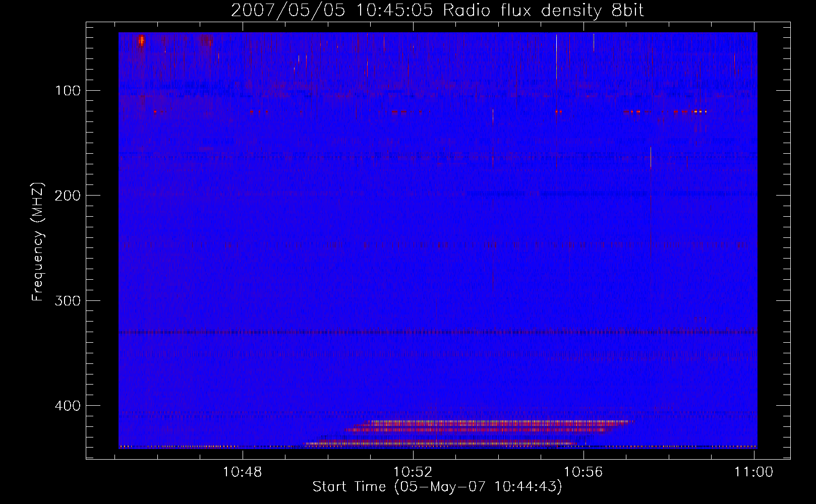Click the "Start Time (05-May-07 10:44:43)" axis label
The width and height of the screenshot is (816, 504).
pyautogui.click(x=437, y=487)
